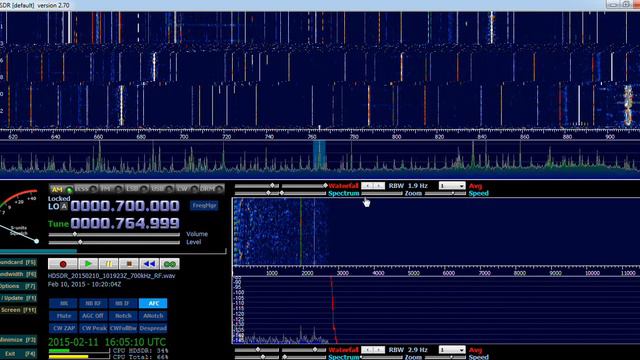
Task: Click the Full Screen [F11] button
Action: tap(18, 310)
